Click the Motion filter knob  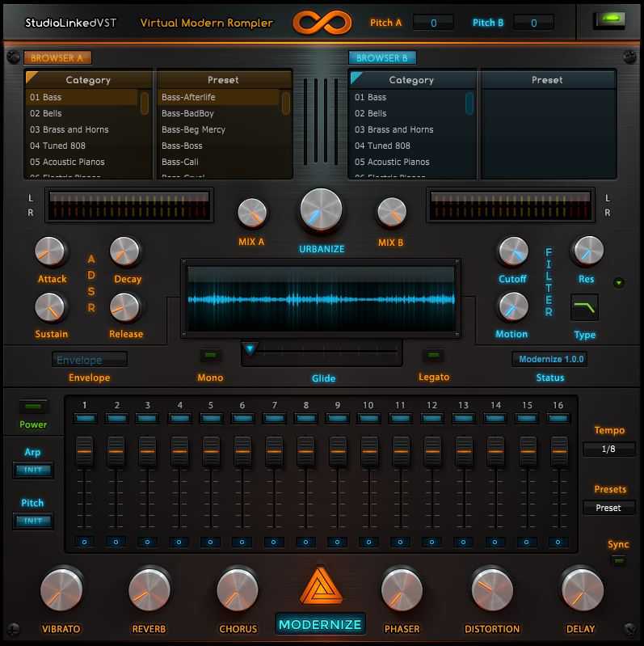[x=513, y=307]
